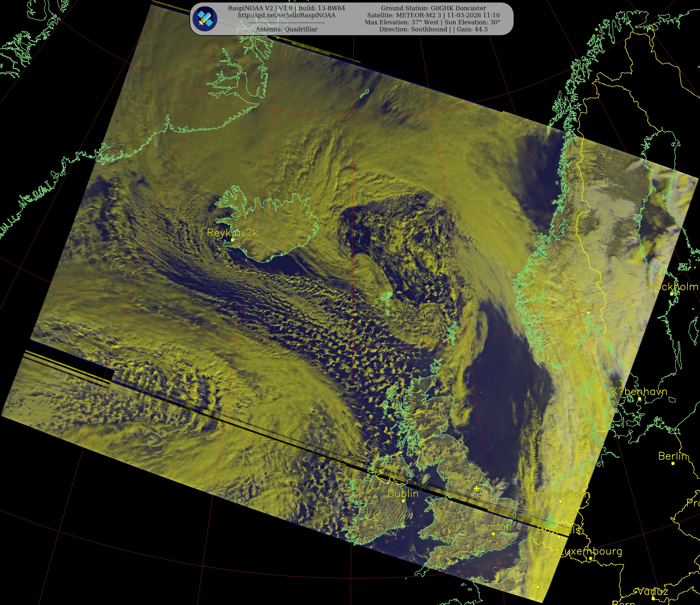Click the Vaduz city label
700x605 pixels.
[652, 592]
